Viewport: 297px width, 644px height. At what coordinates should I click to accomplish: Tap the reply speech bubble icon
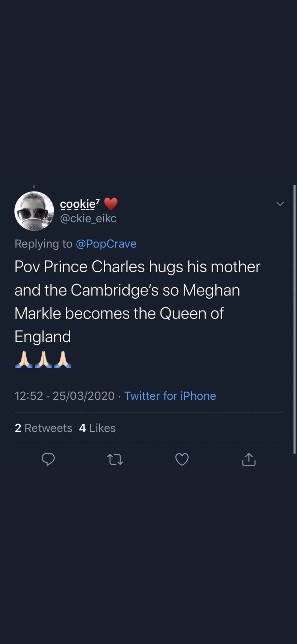pos(48,459)
